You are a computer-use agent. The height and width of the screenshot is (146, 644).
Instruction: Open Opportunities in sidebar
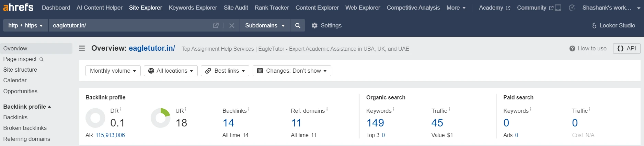pos(20,91)
